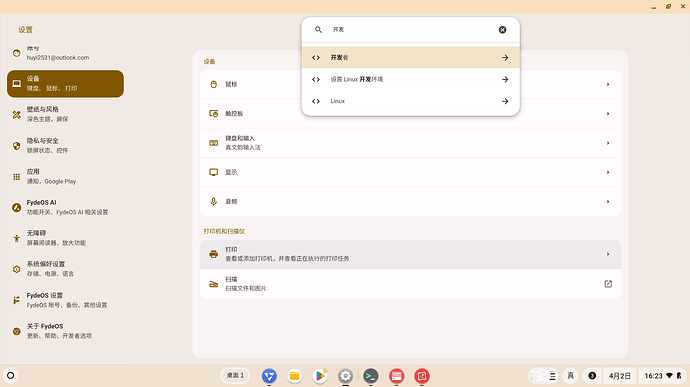Open Terminal app on shelf
The image size is (690, 387).
click(371, 376)
